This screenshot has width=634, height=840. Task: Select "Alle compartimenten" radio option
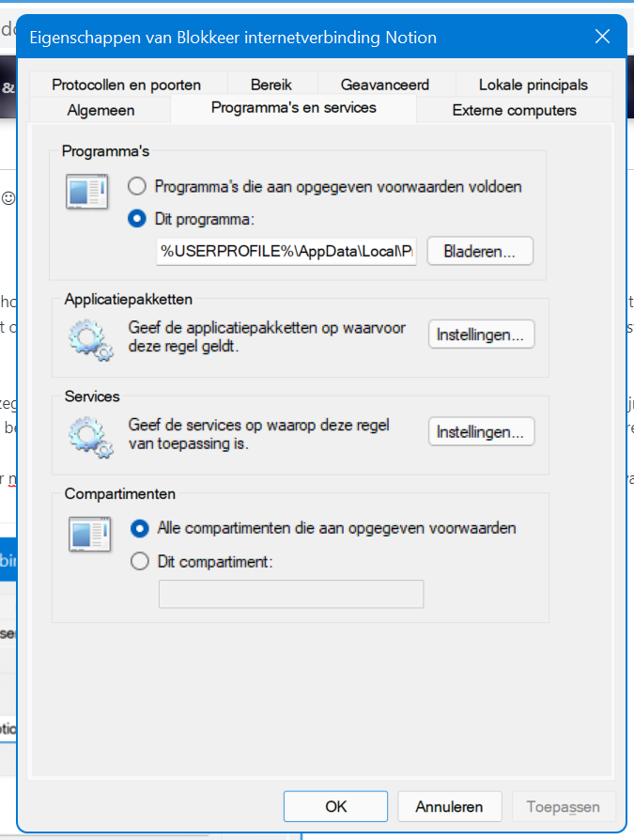[x=141, y=528]
